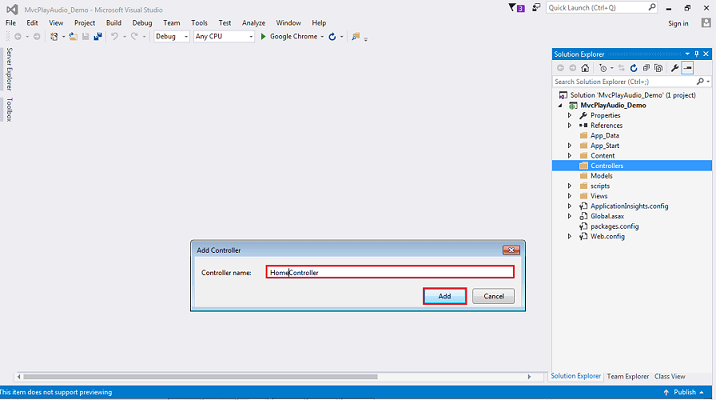Click the Solution Explorer pin icon
Viewport: 716px width, 400px height.
[x=697, y=54]
